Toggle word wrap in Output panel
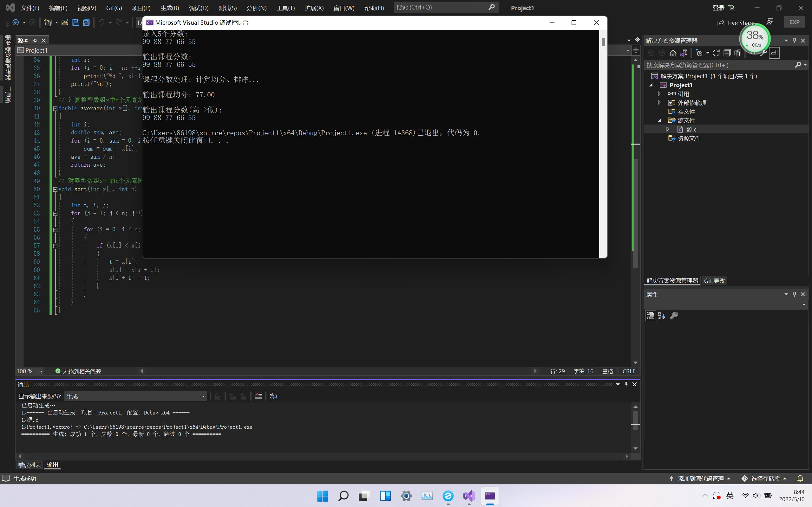 [273, 396]
